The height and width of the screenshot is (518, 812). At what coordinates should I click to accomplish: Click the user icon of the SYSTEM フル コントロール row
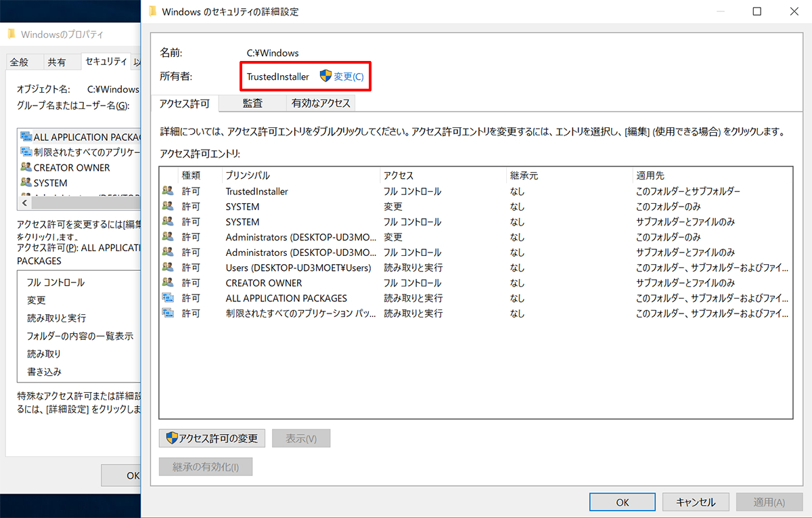[168, 221]
